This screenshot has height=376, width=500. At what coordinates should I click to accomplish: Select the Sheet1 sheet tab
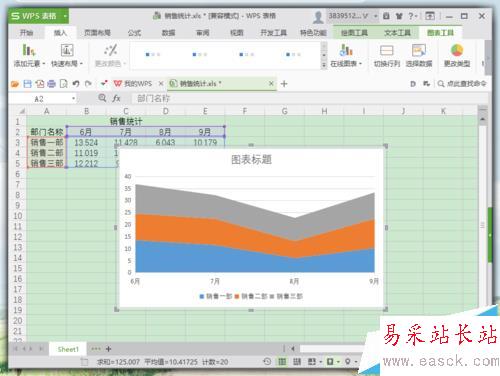tap(68, 349)
